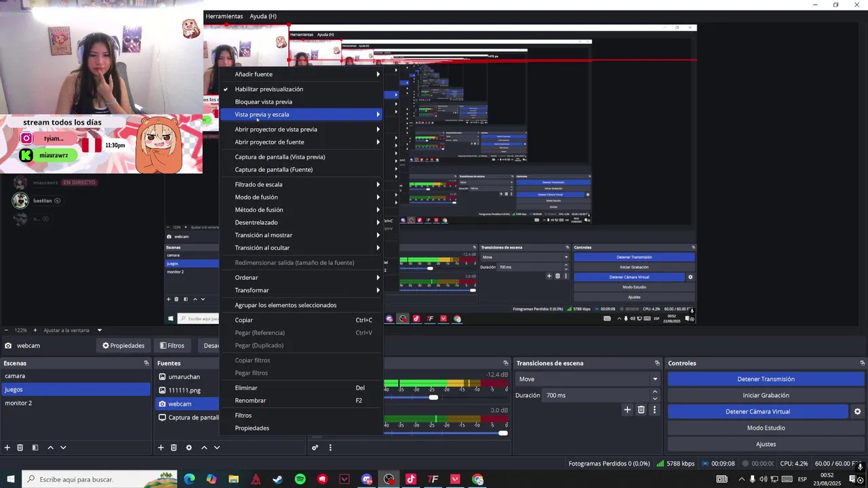Move scene down in Escenas list

click(63, 447)
